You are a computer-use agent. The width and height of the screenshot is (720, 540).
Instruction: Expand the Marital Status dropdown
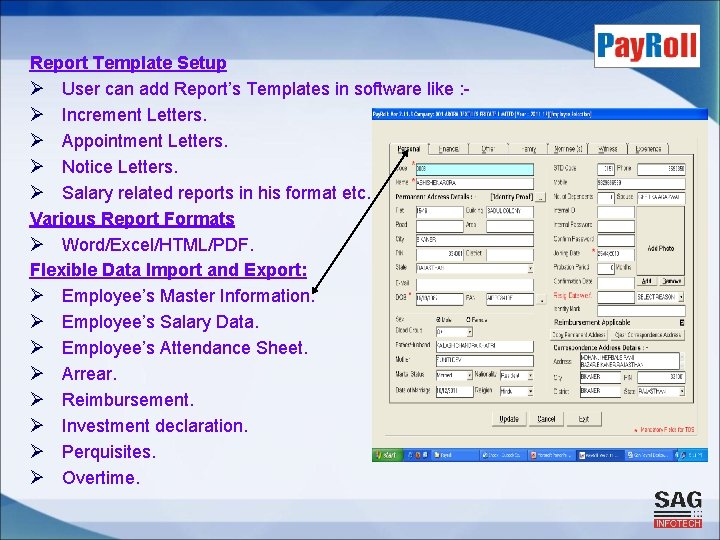point(469,376)
